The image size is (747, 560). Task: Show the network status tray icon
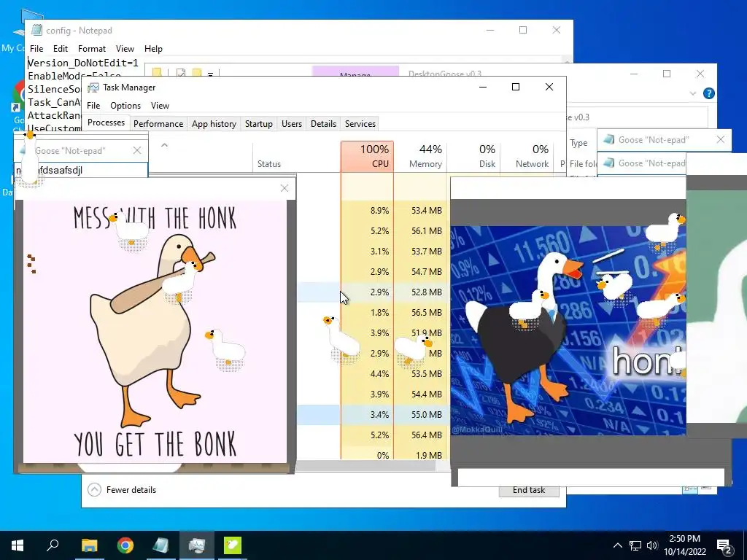[x=635, y=545]
